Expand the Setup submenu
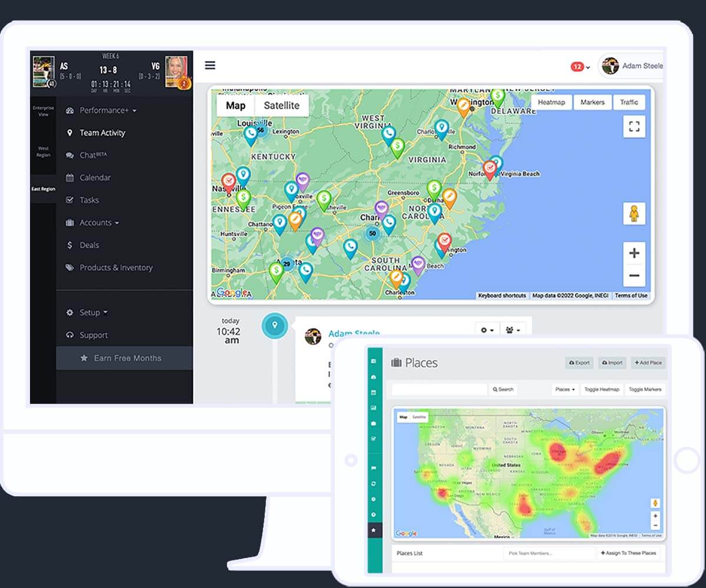 [86, 313]
